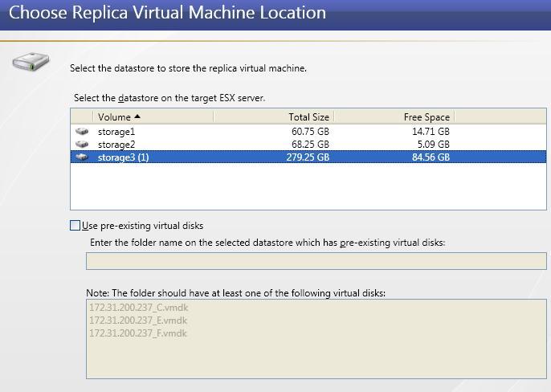Image resolution: width=551 pixels, height=392 pixels.
Task: Click 172.31.200.237_E.vmdk in the list
Action: pyautogui.click(x=138, y=321)
